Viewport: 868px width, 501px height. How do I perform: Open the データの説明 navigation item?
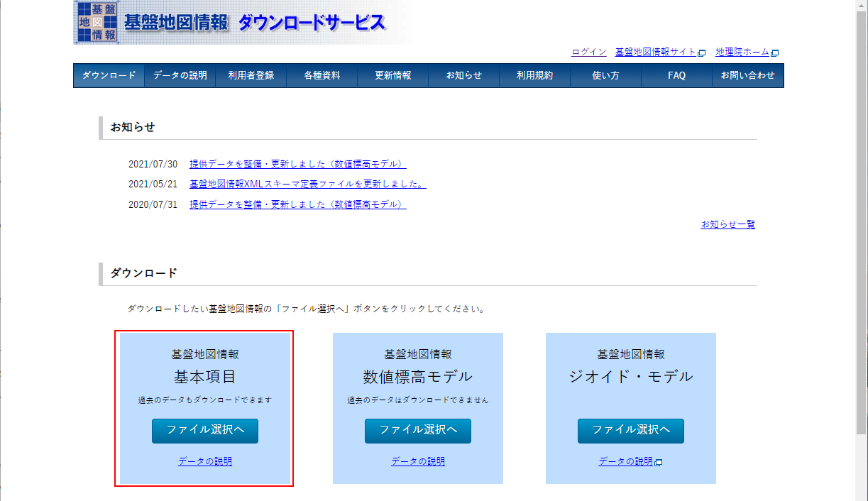(180, 76)
